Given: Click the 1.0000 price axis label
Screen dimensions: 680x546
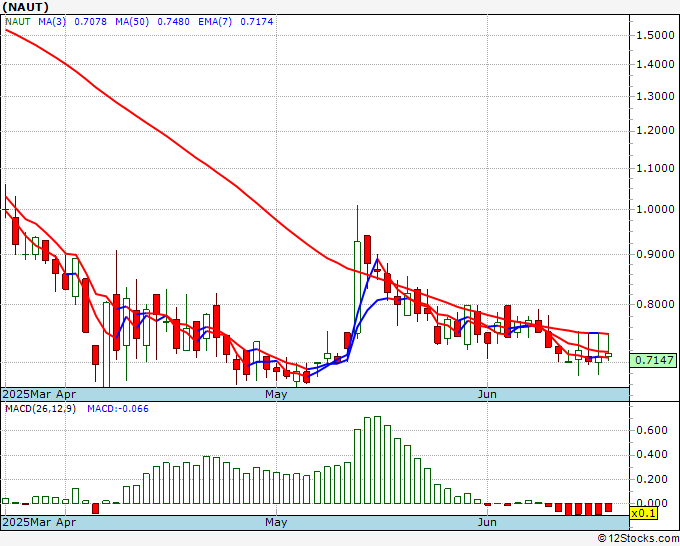Looking at the screenshot, I should [x=655, y=209].
